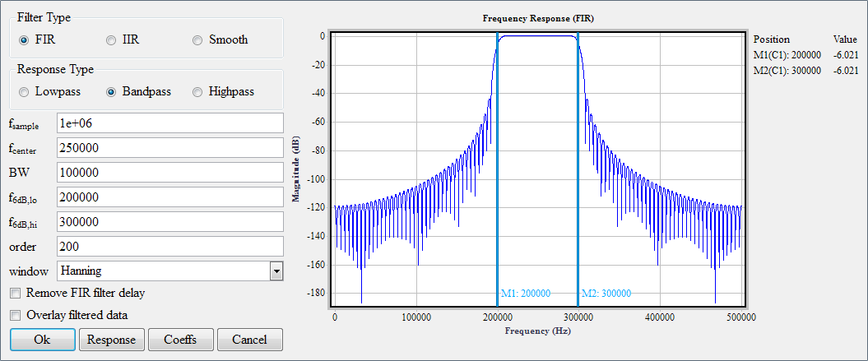The height and width of the screenshot is (361, 868).
Task: Click the Position column header
Action: tap(772, 39)
